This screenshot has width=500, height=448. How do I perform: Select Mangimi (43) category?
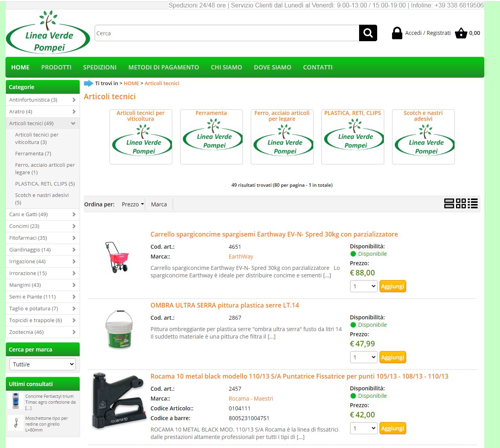pyautogui.click(x=25, y=285)
